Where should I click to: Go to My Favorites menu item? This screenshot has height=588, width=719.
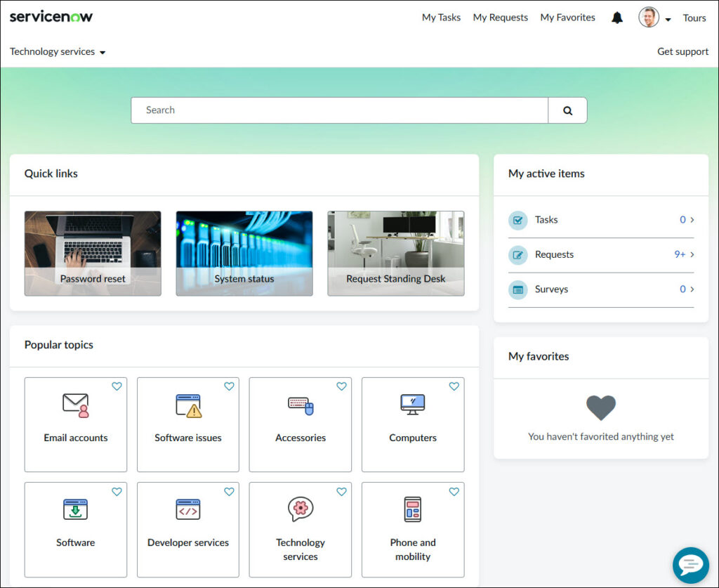pos(567,18)
